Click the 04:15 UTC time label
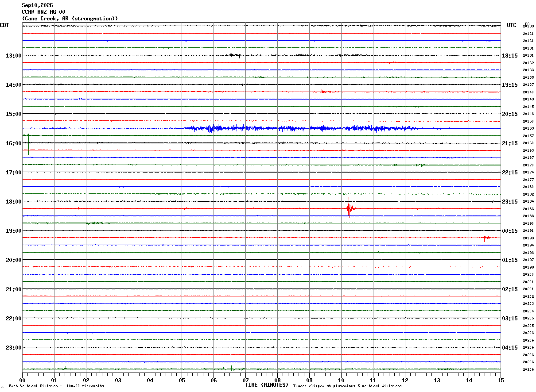The image size is (536, 392). click(509, 348)
